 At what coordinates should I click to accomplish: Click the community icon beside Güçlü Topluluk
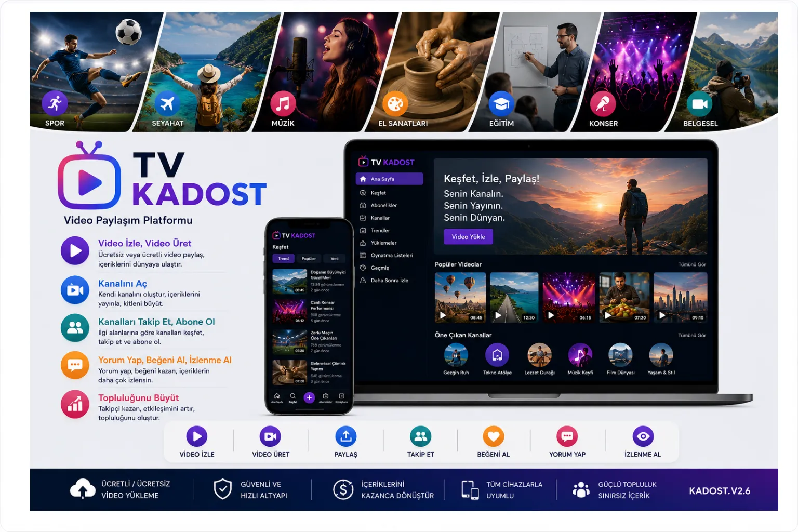pyautogui.click(x=581, y=489)
